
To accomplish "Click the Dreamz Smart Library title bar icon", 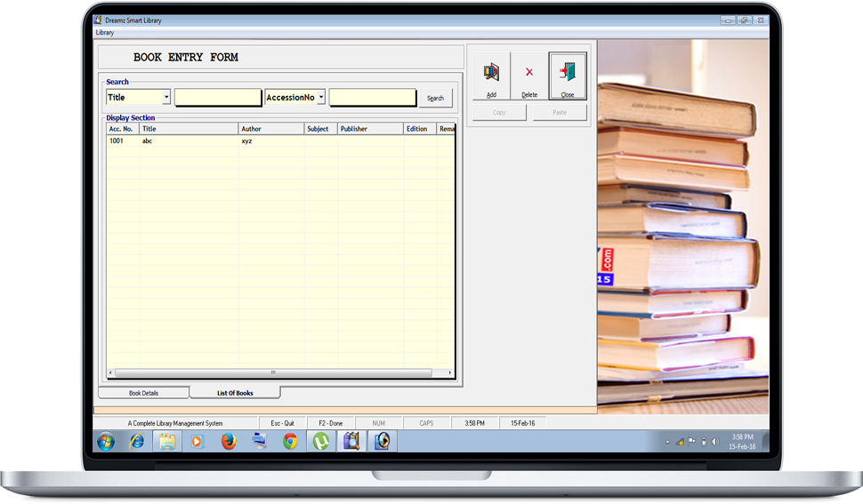I will click(x=98, y=20).
